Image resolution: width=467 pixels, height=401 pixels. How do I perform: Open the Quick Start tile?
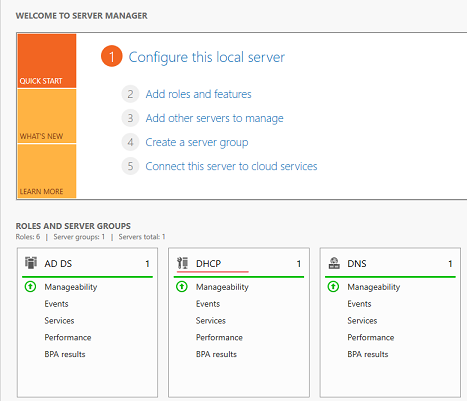point(47,61)
